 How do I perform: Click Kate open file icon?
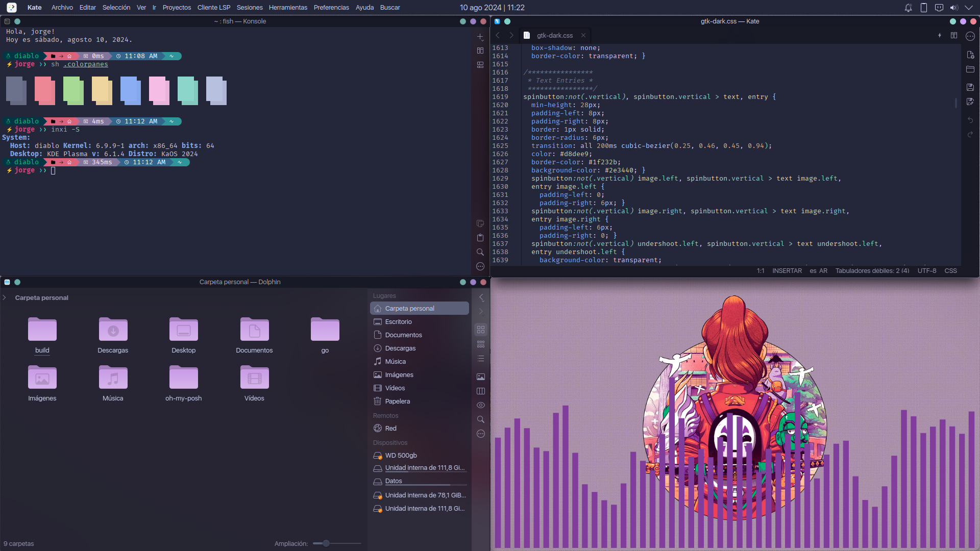970,69
